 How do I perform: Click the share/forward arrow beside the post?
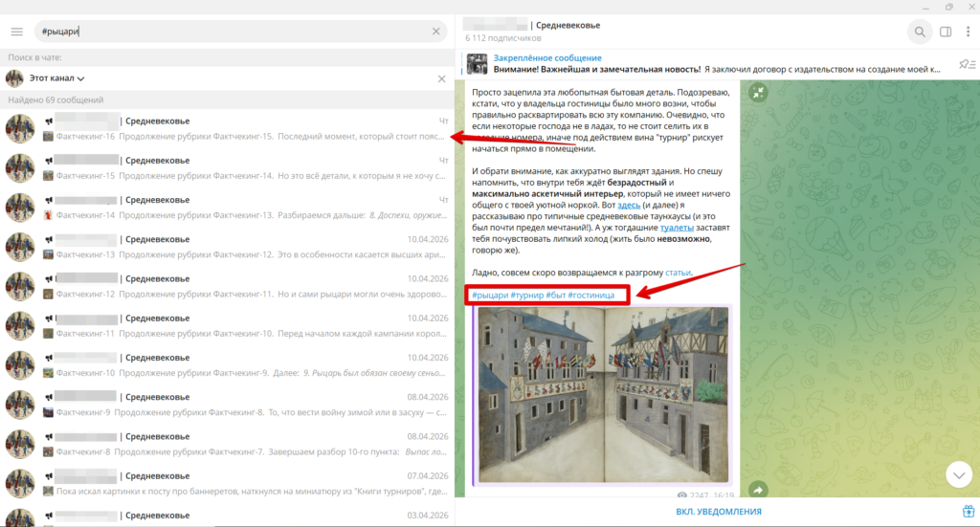coord(758,490)
